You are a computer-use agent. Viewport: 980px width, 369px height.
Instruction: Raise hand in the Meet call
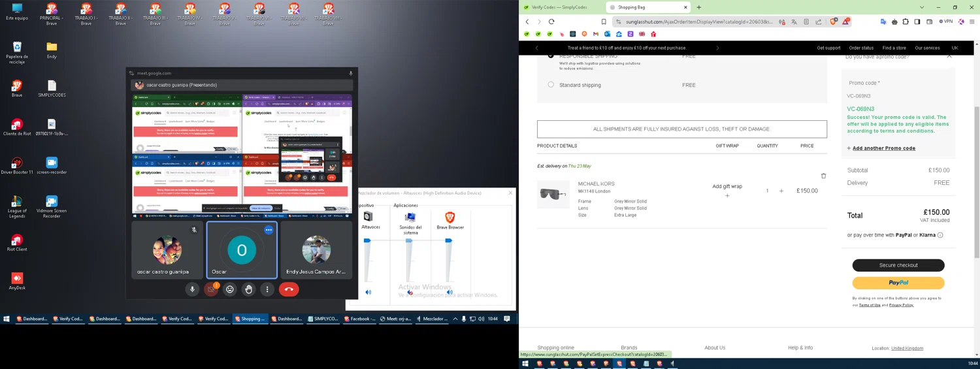248,289
